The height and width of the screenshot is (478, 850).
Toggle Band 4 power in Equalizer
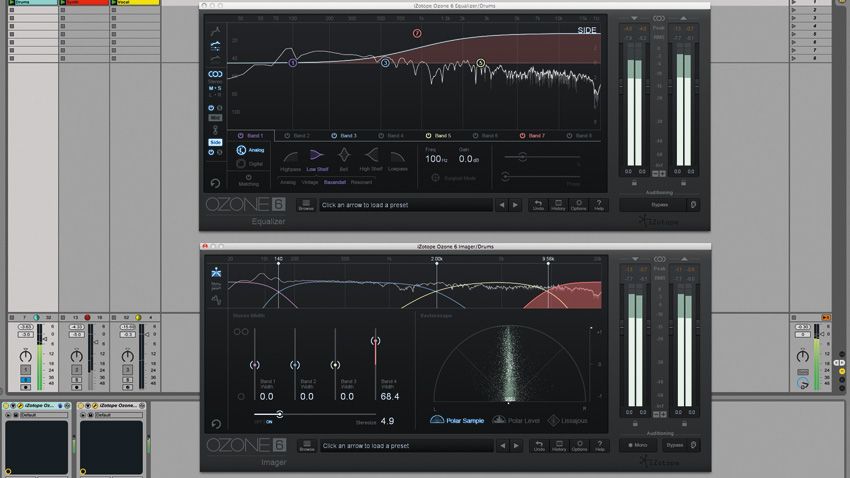[x=381, y=135]
